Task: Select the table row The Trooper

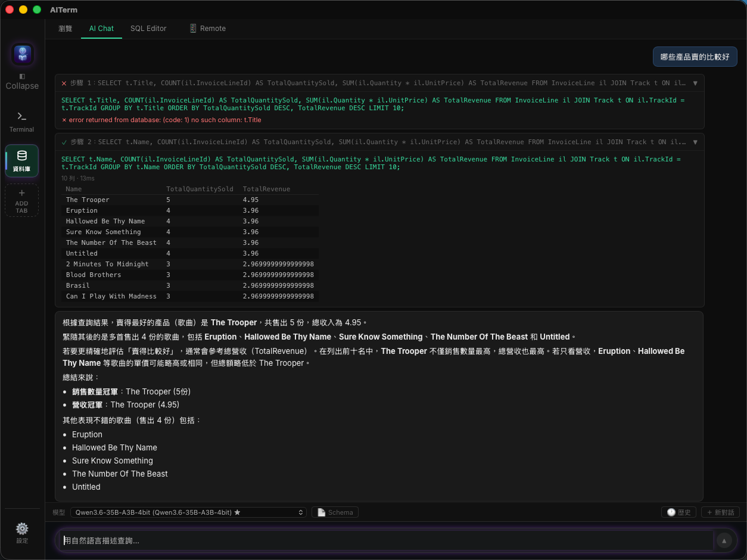Action: (x=191, y=200)
